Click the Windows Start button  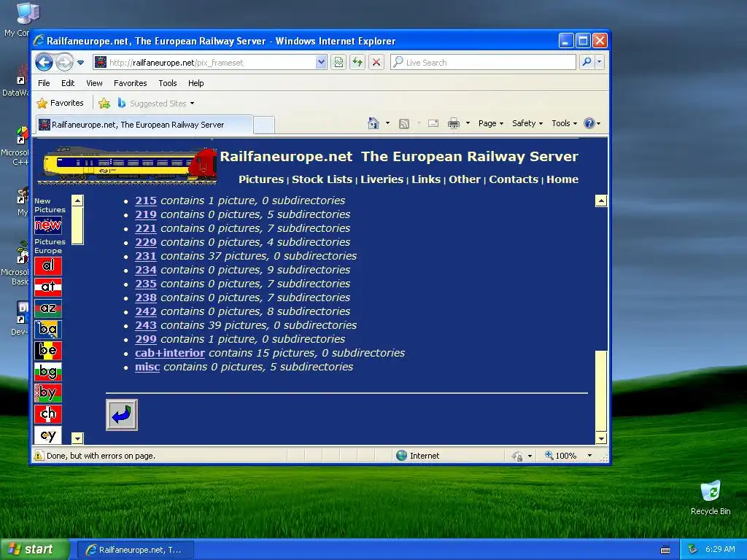[x=34, y=550]
